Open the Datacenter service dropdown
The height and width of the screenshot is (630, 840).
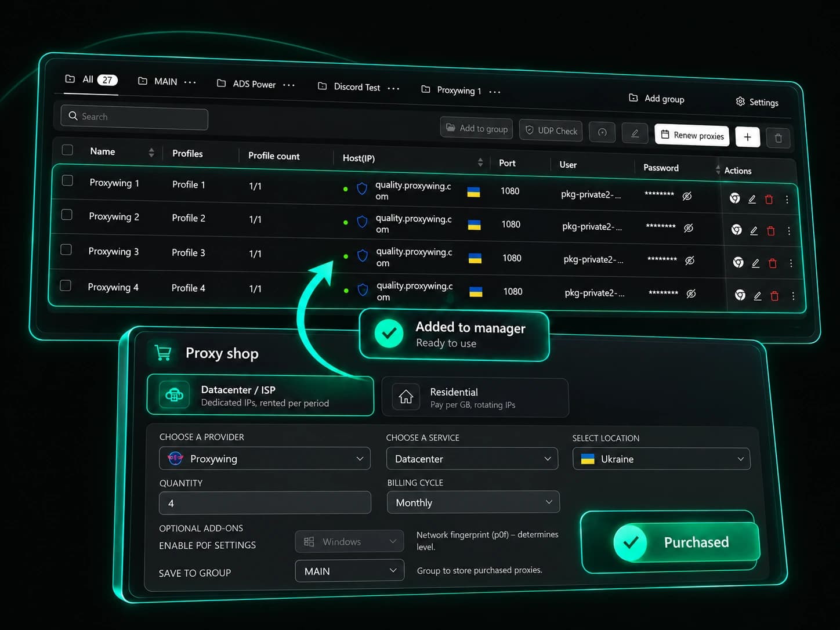point(472,458)
